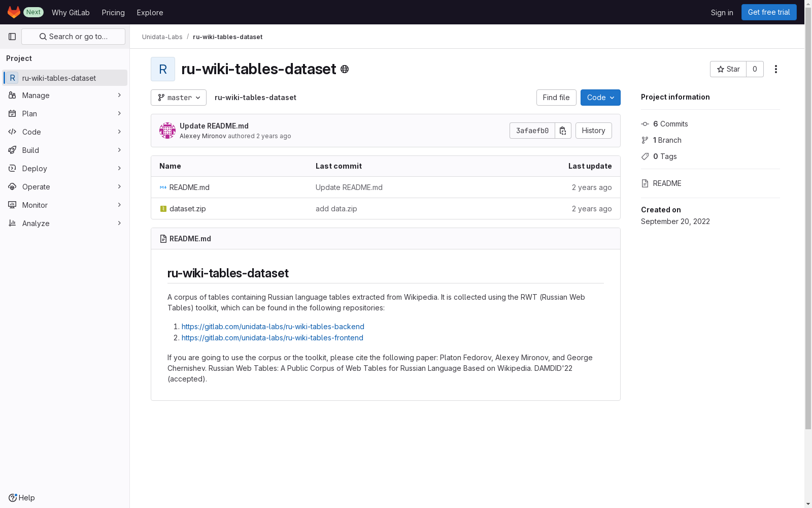Click the ru-wiki-tables-dataset breadcrumb
The width and height of the screenshot is (812, 508).
coord(228,37)
